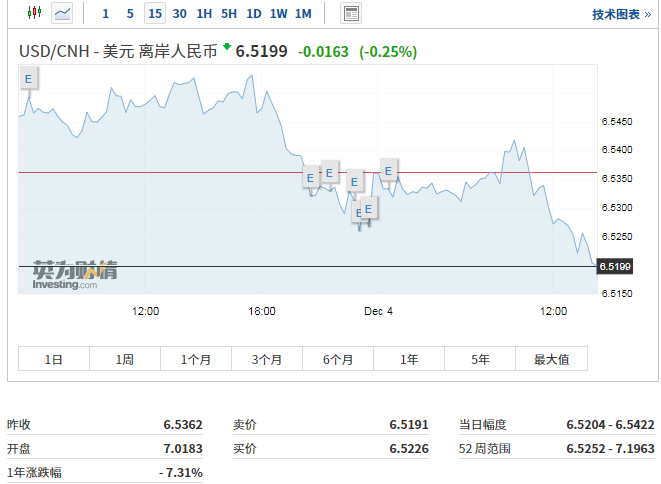Open the news list icon in toolbar

351,13
